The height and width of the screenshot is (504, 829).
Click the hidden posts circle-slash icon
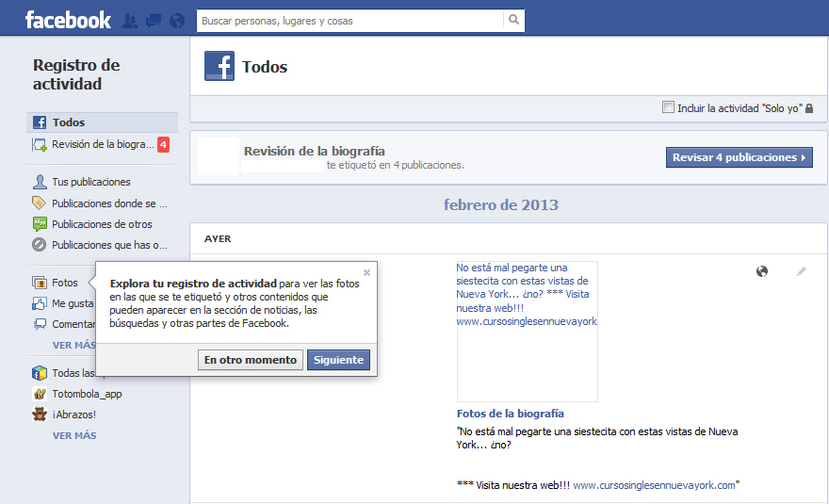40,245
